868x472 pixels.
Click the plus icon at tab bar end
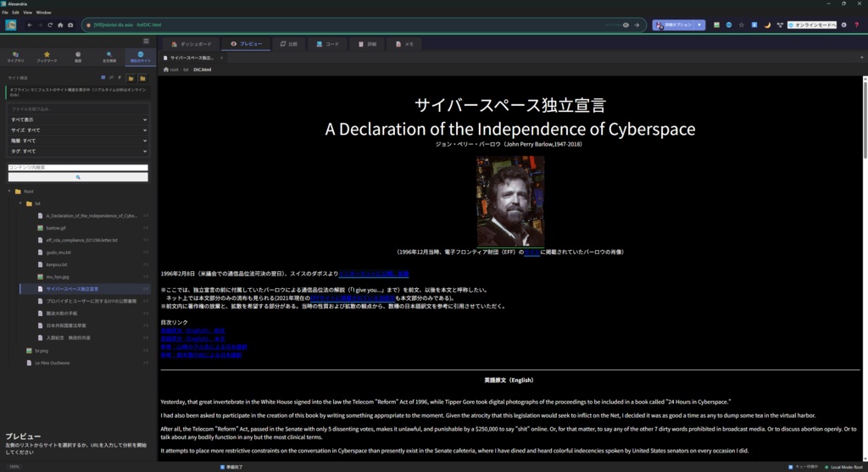861,58
